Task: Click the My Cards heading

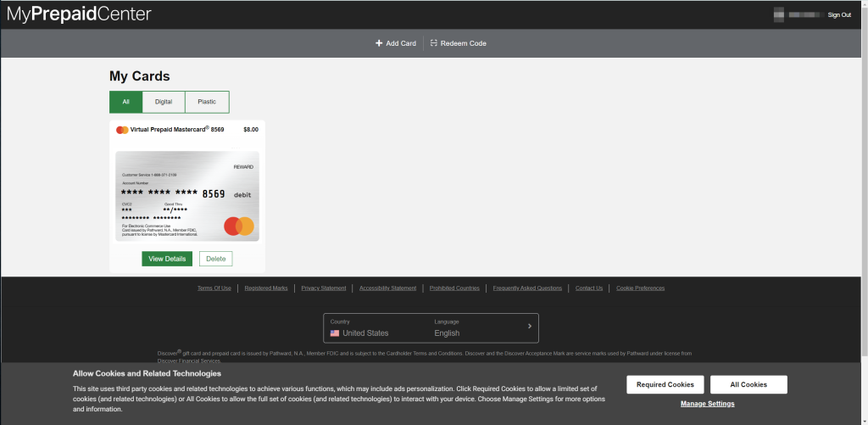Action: point(140,76)
